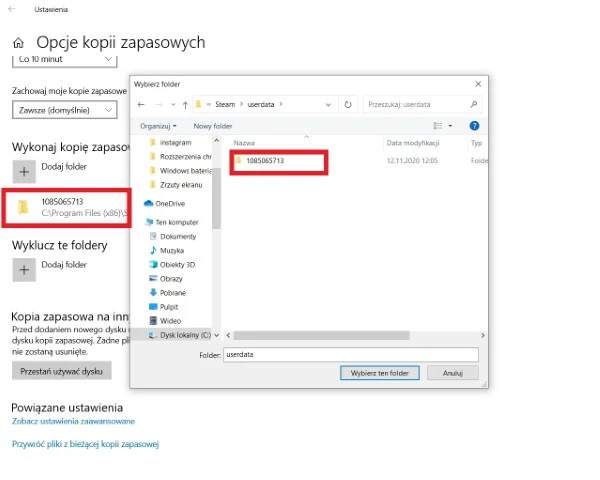Click the back arrow in folder dialog
600x480 pixels.
[x=142, y=104]
